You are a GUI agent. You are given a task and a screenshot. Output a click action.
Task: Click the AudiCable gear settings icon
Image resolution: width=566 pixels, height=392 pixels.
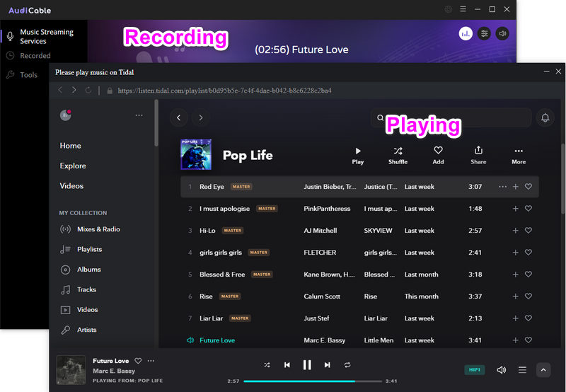click(448, 9)
